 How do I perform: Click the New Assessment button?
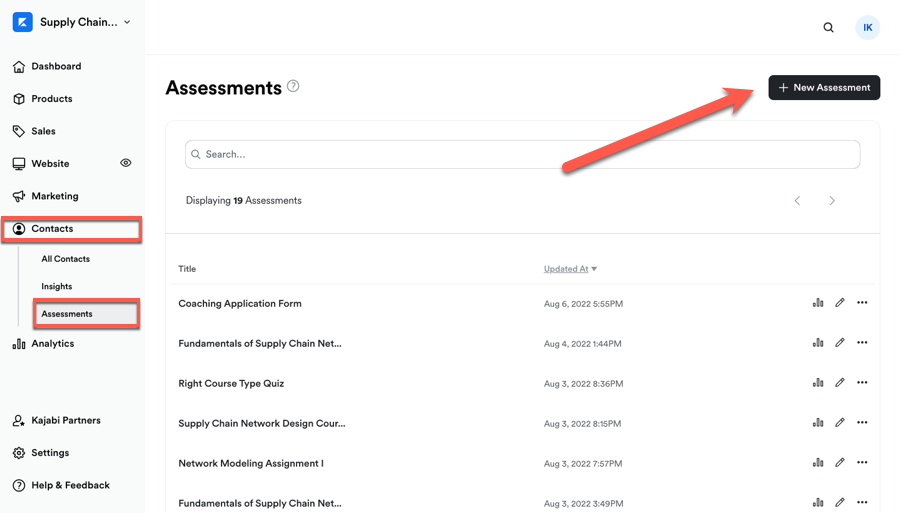tap(824, 88)
